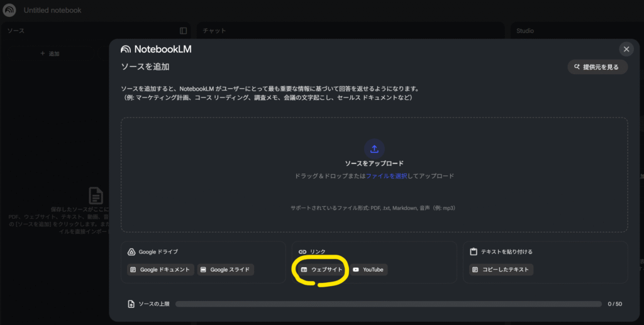The height and width of the screenshot is (325, 644).
Task: Click the document icon in empty sources panel
Action: tap(96, 196)
